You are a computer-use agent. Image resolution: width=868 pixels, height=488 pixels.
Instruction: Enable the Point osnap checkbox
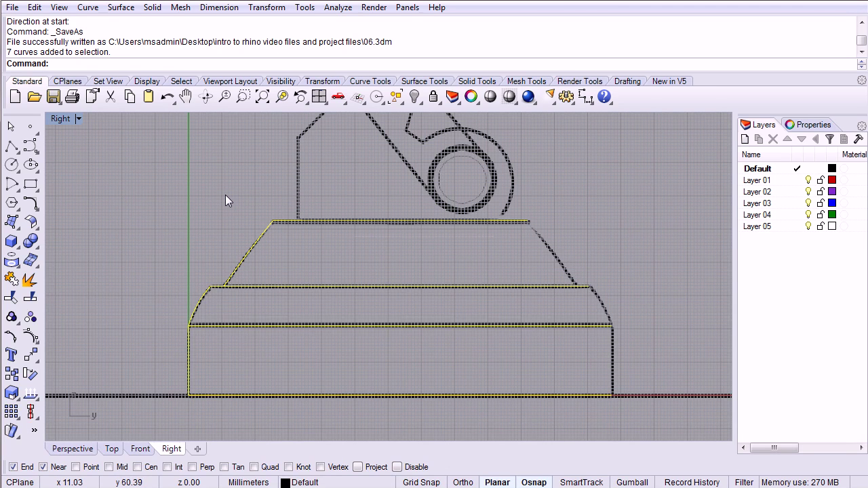(x=76, y=467)
